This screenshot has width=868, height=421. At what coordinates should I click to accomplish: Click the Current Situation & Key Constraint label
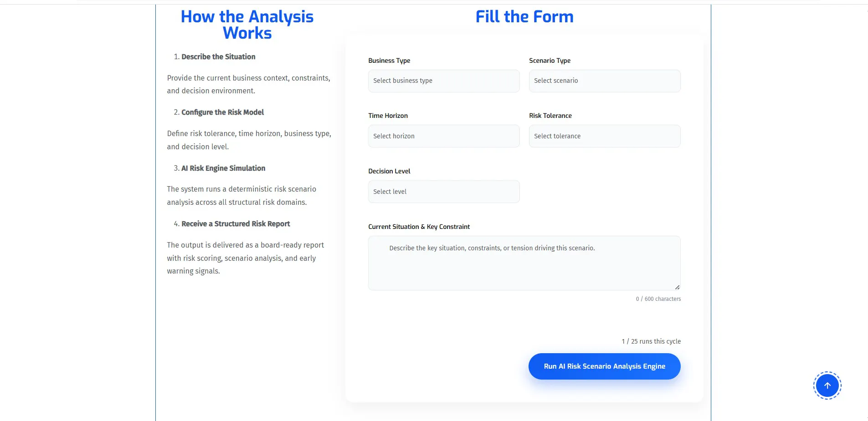pyautogui.click(x=419, y=227)
